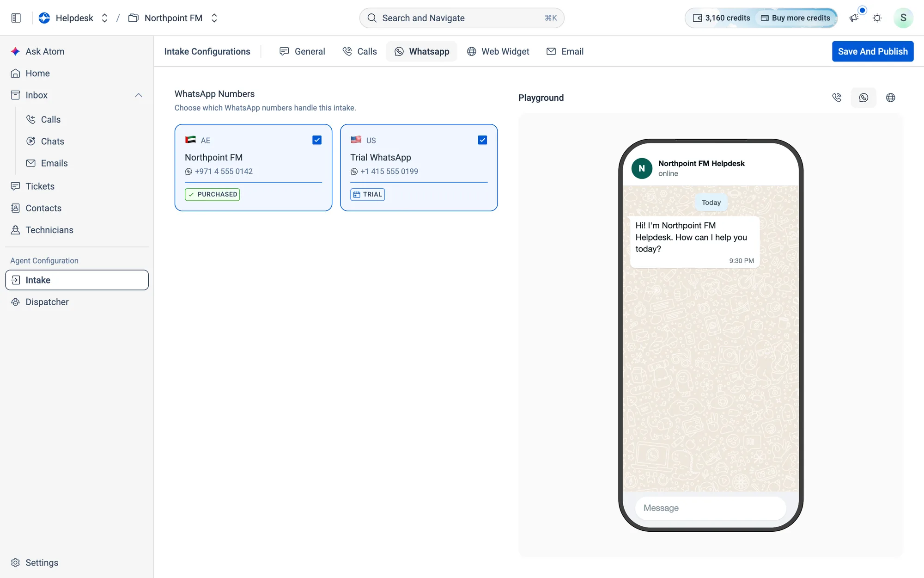
Task: Switch playground to phone call preview
Action: [837, 98]
